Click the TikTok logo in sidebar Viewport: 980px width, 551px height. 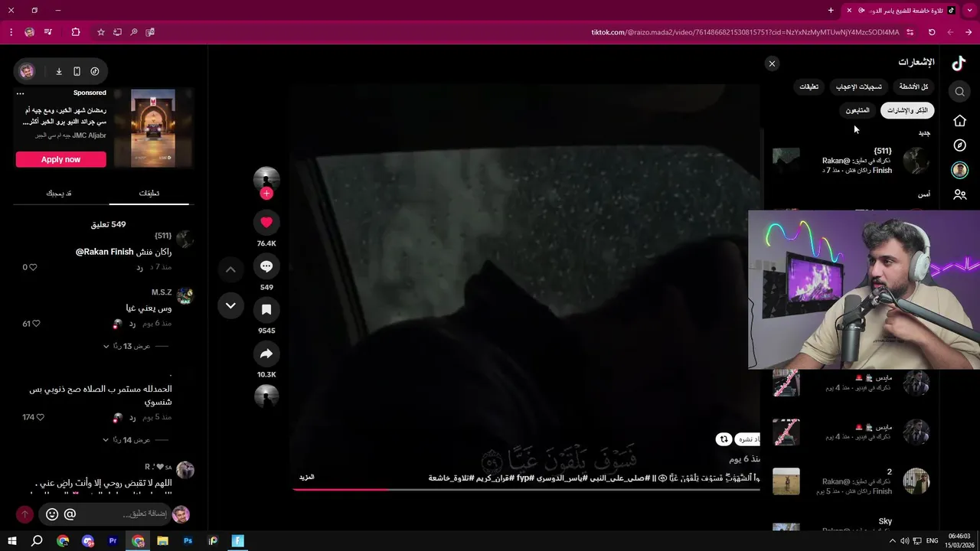[x=959, y=64]
